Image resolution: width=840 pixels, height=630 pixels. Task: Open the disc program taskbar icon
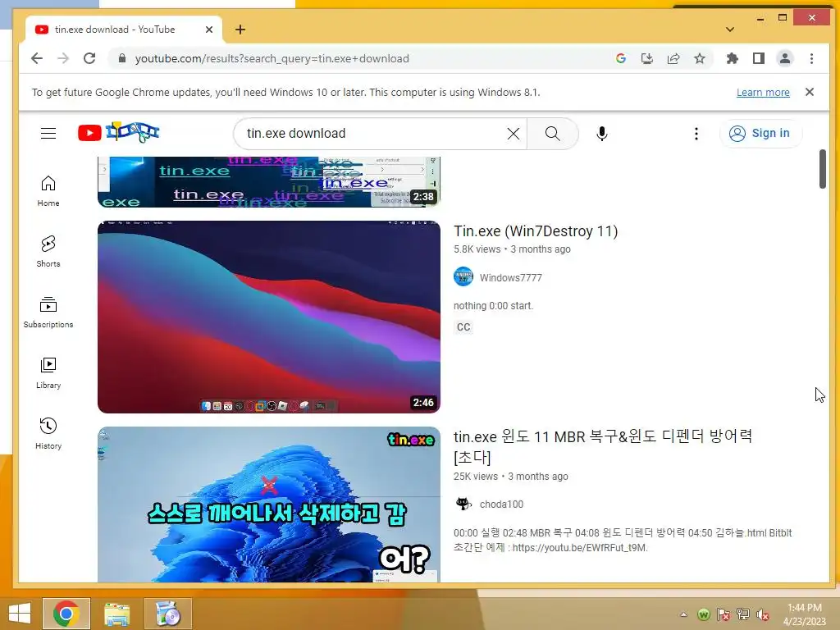click(168, 614)
